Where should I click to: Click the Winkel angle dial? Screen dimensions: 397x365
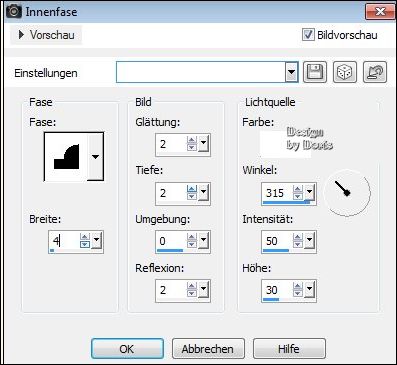tap(347, 192)
